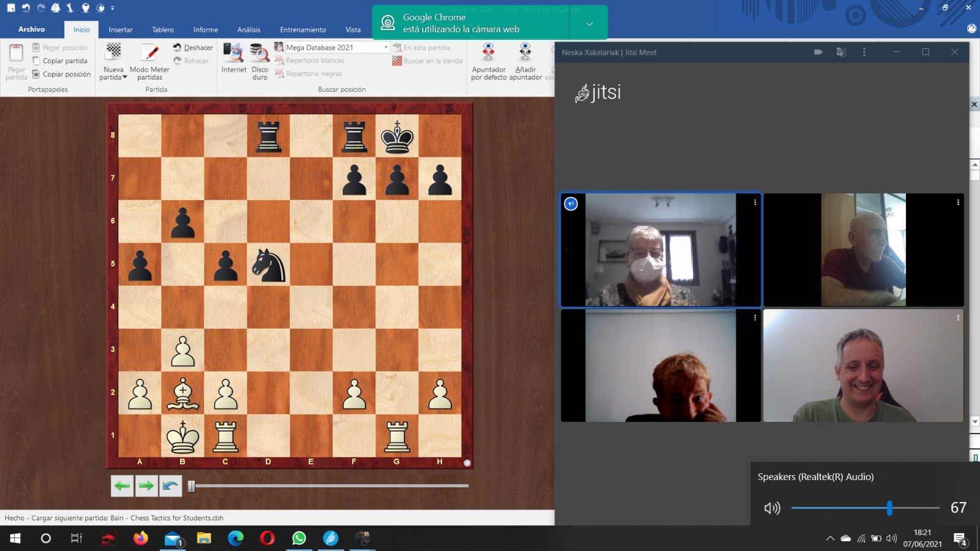The width and height of the screenshot is (980, 551).
Task: Open the Mega Database 2021 dropdown
Action: [x=385, y=48]
